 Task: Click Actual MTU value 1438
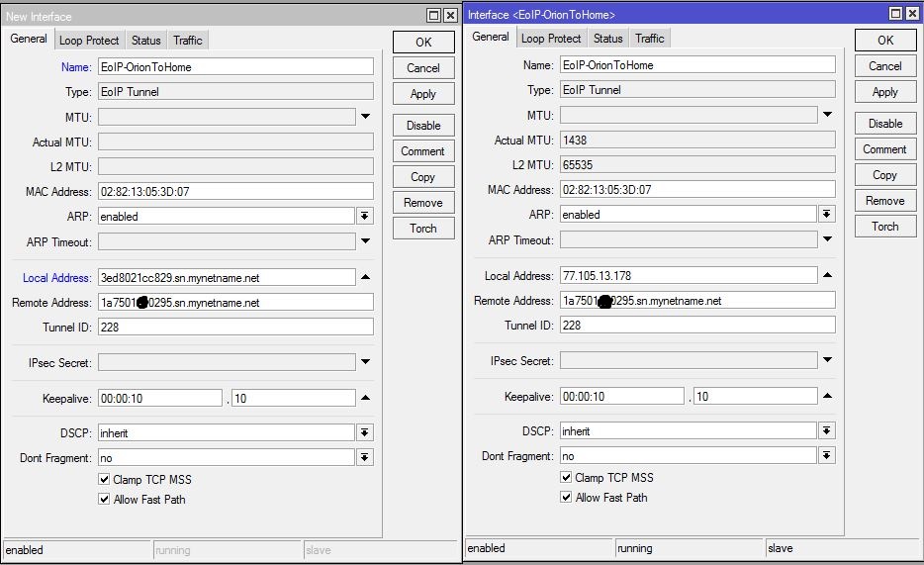(697, 141)
